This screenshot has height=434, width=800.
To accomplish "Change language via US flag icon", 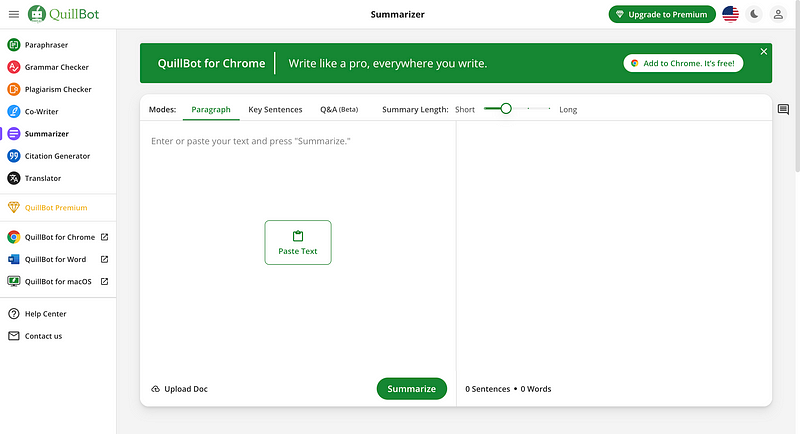I will pyautogui.click(x=731, y=14).
